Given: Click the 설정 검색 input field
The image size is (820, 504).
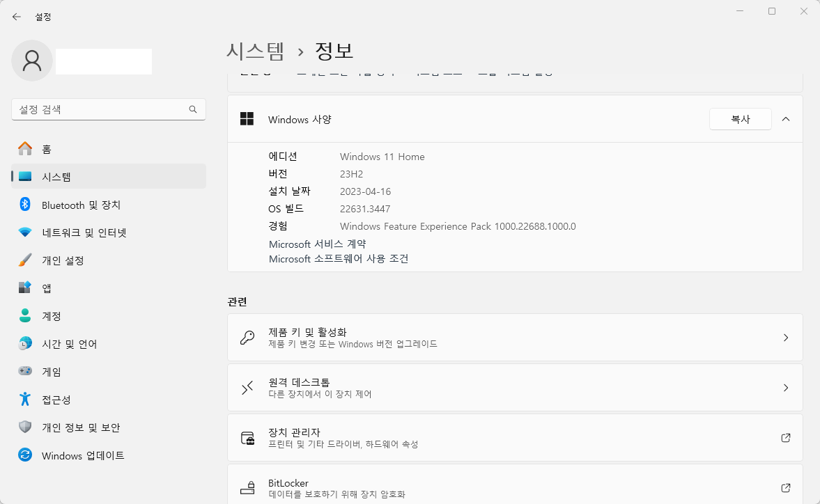Looking at the screenshot, I should coord(108,109).
